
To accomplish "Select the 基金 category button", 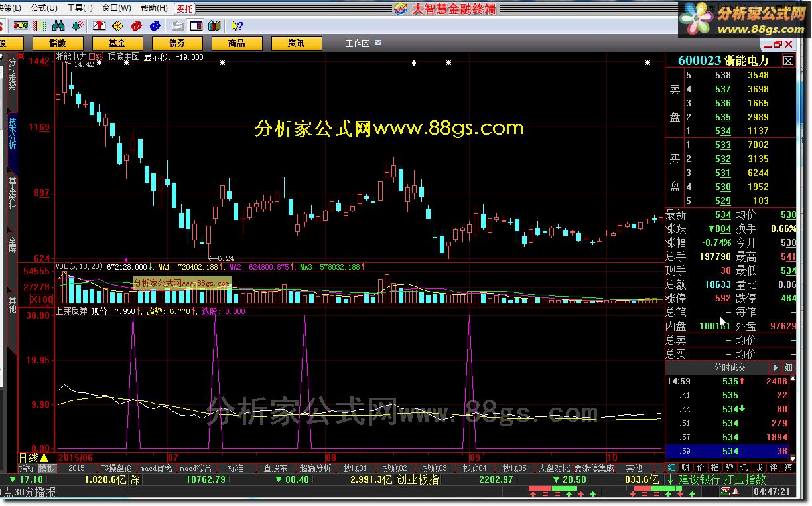I will click(117, 43).
